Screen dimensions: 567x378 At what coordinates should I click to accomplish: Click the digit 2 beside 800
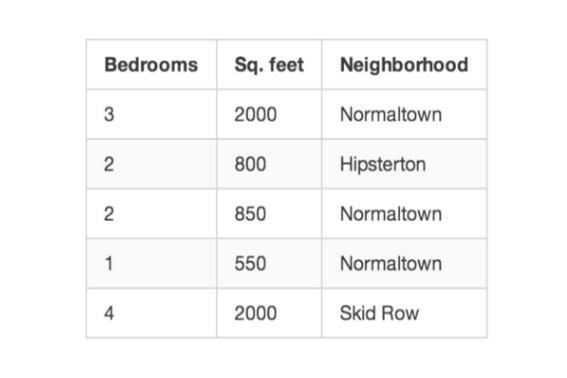pyautogui.click(x=109, y=164)
